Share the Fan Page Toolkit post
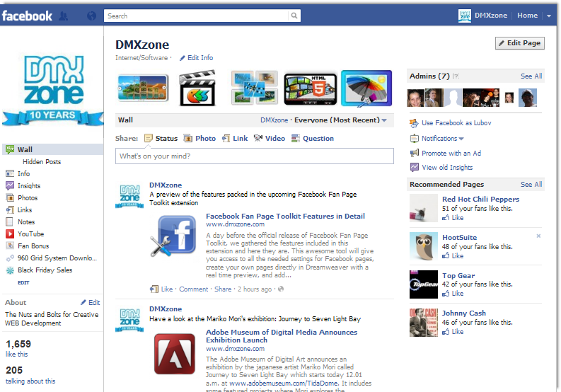Viewport: 561px width, 392px height. pyautogui.click(x=223, y=289)
